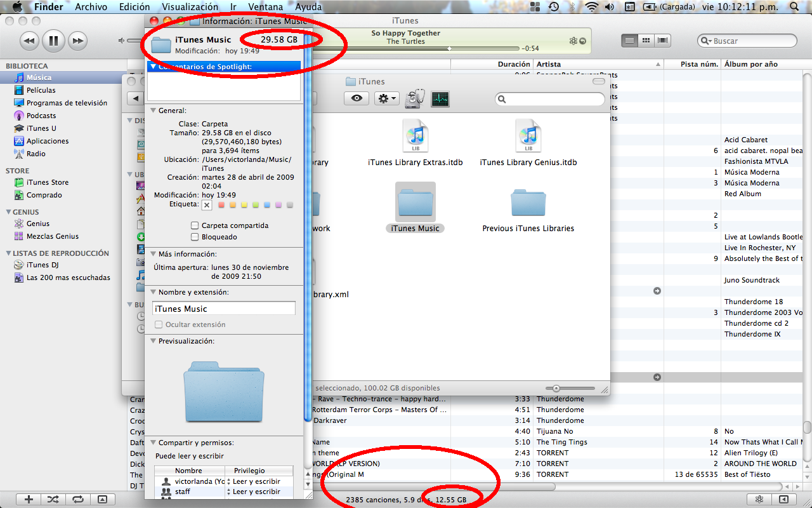Open the iTunes DJ playlist
The image size is (812, 508).
[43, 265]
